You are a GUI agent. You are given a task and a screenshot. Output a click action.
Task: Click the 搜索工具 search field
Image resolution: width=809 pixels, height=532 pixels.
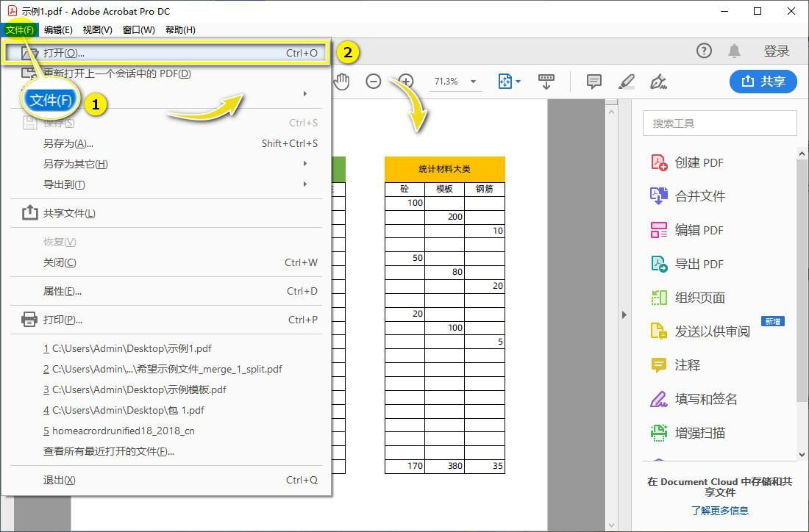[x=719, y=123]
